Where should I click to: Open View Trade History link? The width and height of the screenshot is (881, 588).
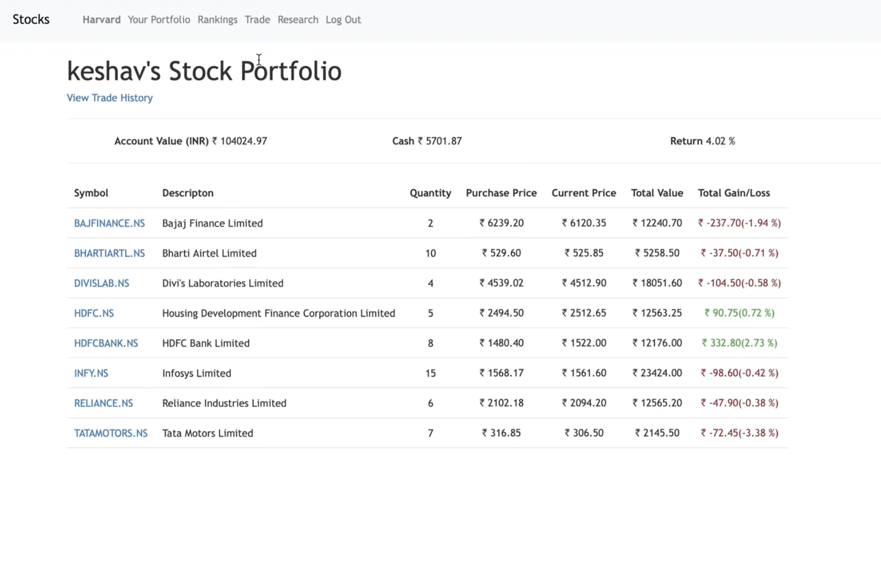pyautogui.click(x=110, y=98)
